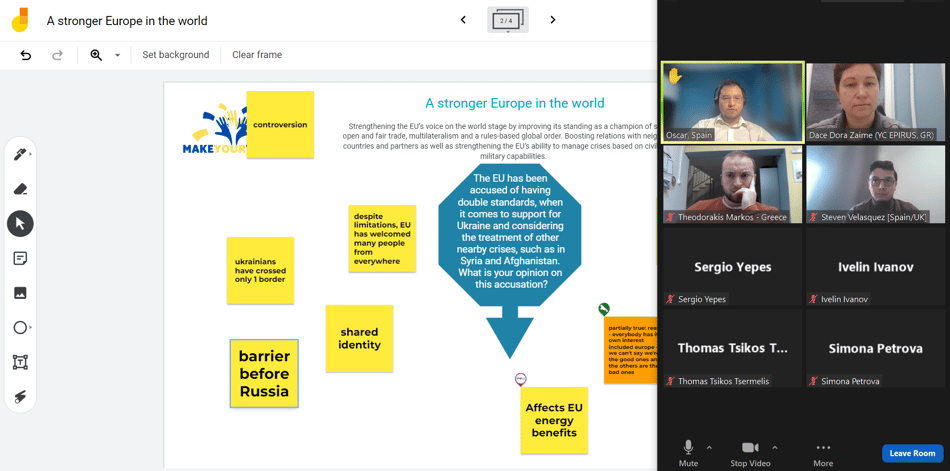
Task: Select Thomas Tsikos Tsermelis participant tile
Action: click(732, 348)
